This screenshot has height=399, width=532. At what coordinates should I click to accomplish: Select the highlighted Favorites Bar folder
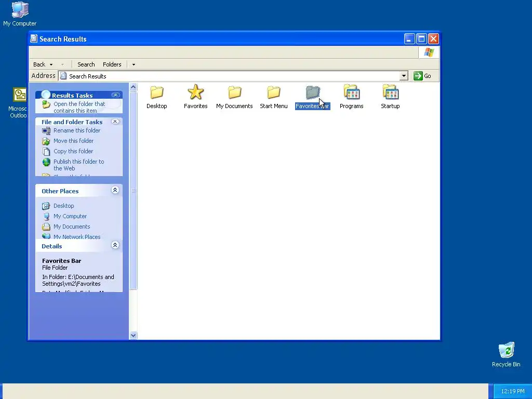[312, 92]
